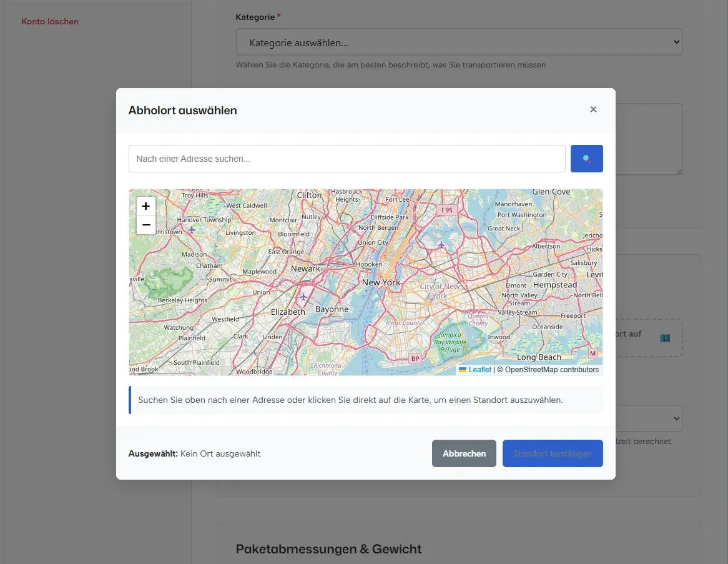
Task: Choose Long Beach on the map
Action: click(539, 357)
